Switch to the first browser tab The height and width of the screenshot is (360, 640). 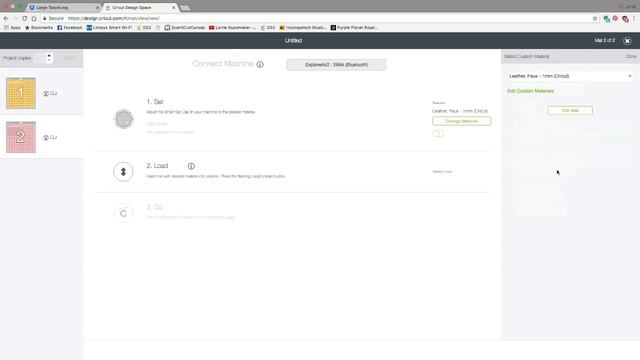point(63,7)
